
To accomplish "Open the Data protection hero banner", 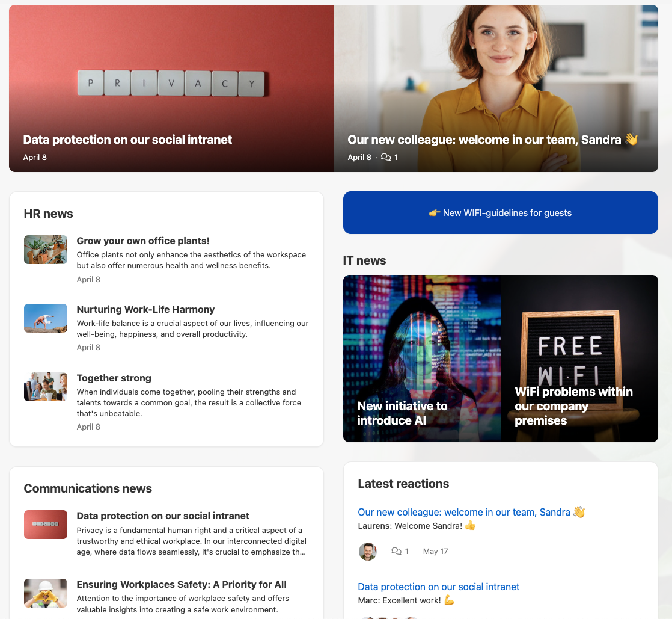I will pyautogui.click(x=171, y=88).
